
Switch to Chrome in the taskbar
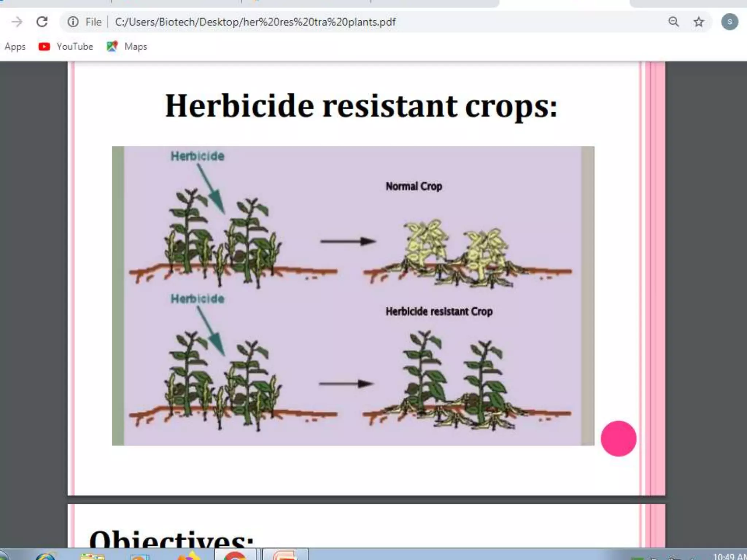coord(235,556)
